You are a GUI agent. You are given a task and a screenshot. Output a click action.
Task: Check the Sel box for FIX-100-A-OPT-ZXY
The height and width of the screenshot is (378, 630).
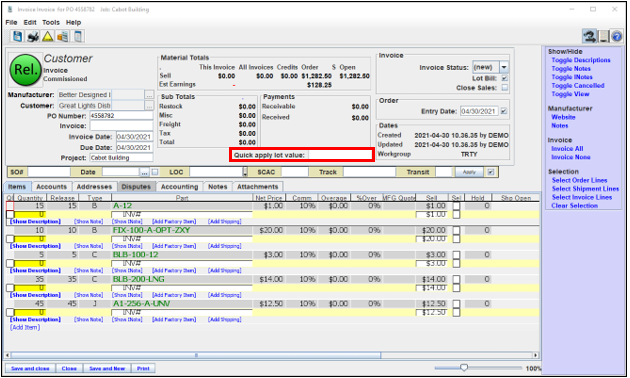[456, 231]
